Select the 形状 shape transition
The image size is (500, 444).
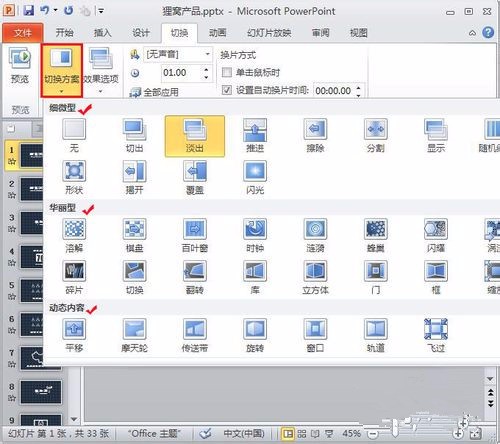(x=74, y=178)
